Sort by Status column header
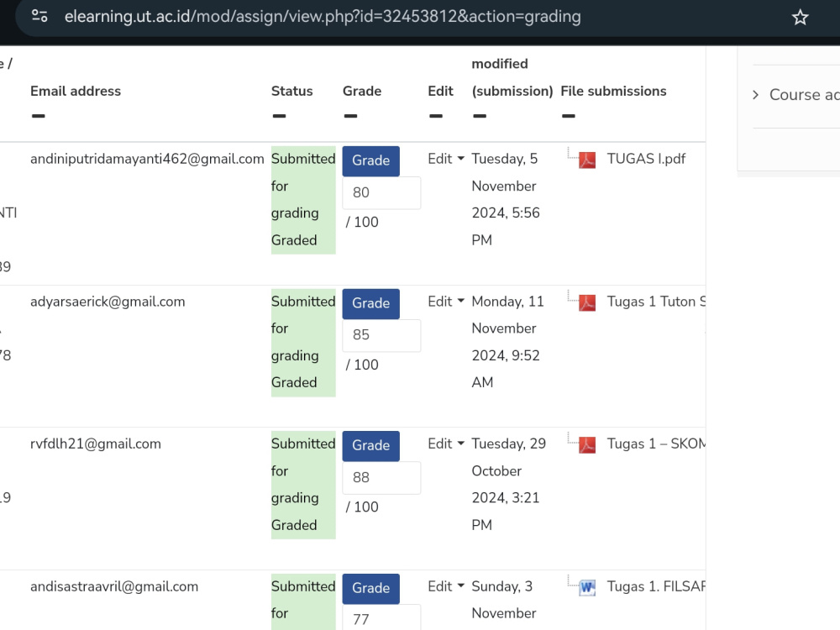The height and width of the screenshot is (630, 840). click(x=292, y=91)
